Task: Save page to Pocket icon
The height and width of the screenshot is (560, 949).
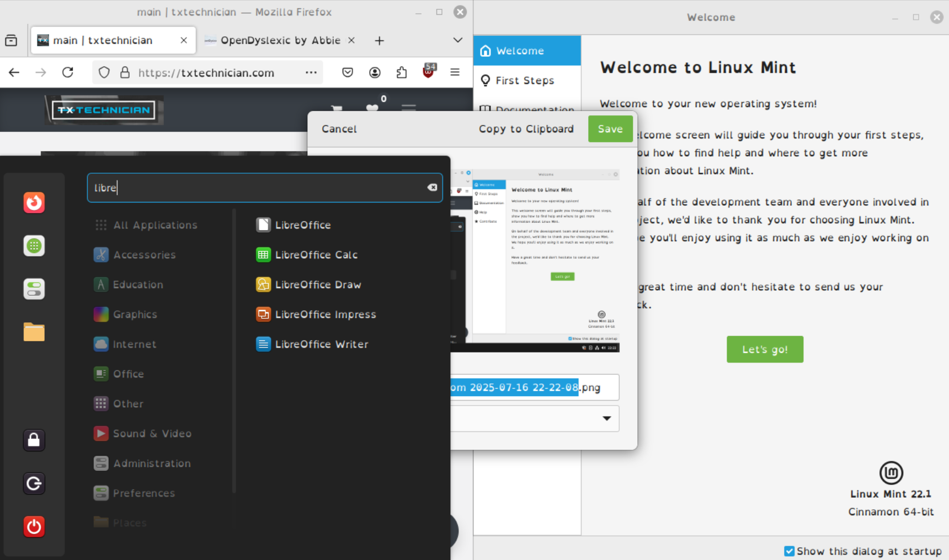Action: click(348, 72)
